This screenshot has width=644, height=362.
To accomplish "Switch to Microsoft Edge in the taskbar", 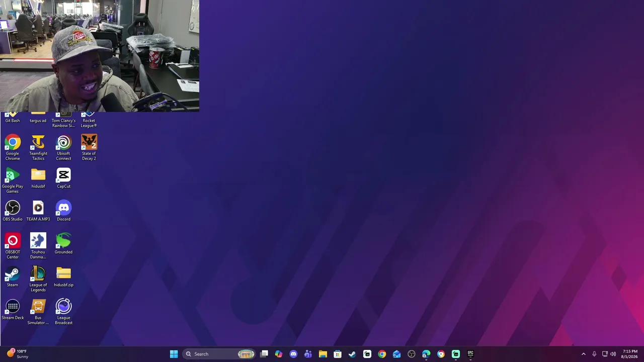I will (x=426, y=354).
